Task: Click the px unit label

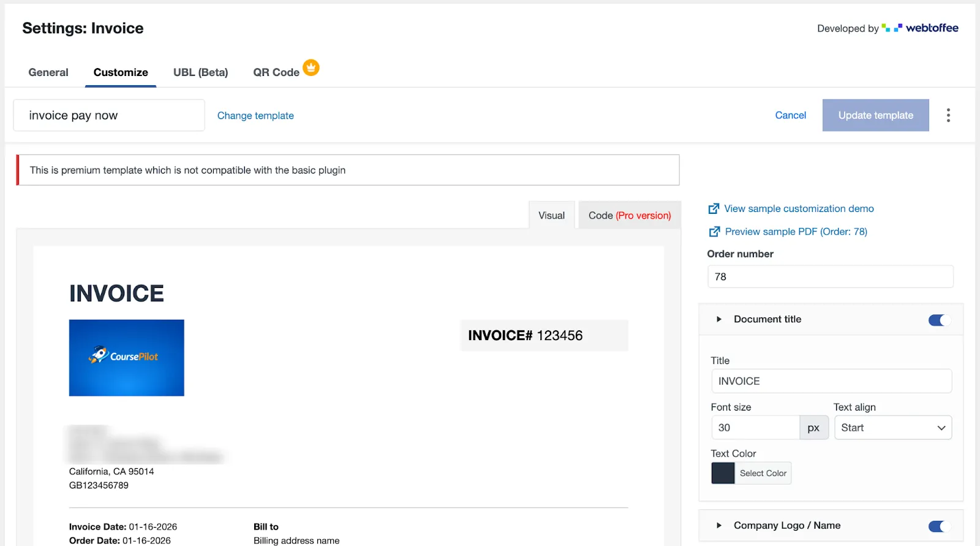Action: (813, 428)
